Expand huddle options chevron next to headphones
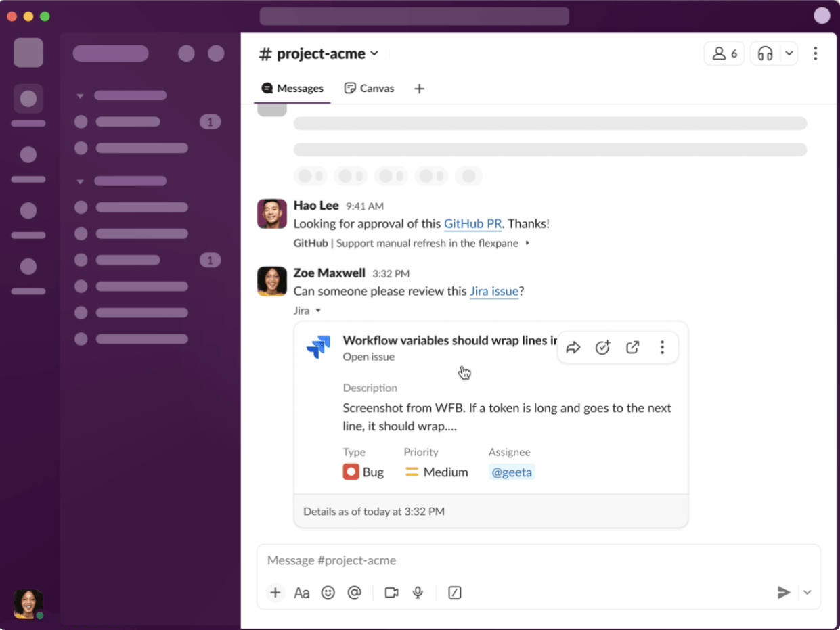The height and width of the screenshot is (630, 840). [x=789, y=53]
